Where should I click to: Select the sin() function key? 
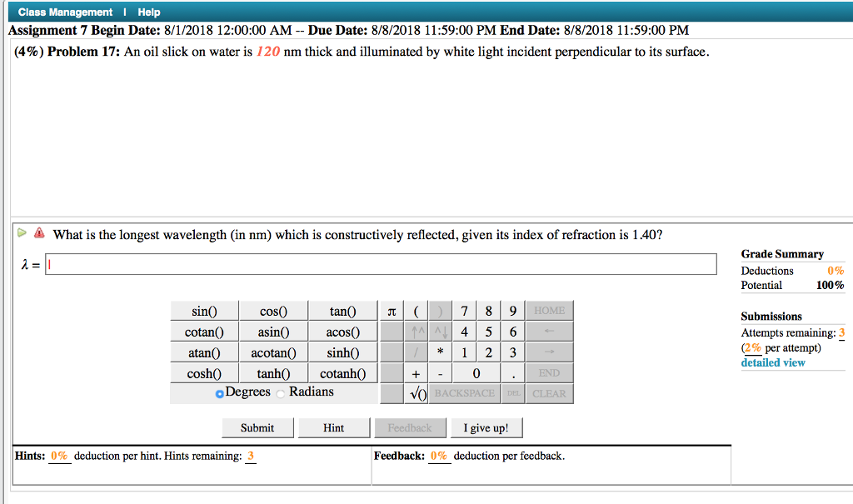(x=204, y=310)
